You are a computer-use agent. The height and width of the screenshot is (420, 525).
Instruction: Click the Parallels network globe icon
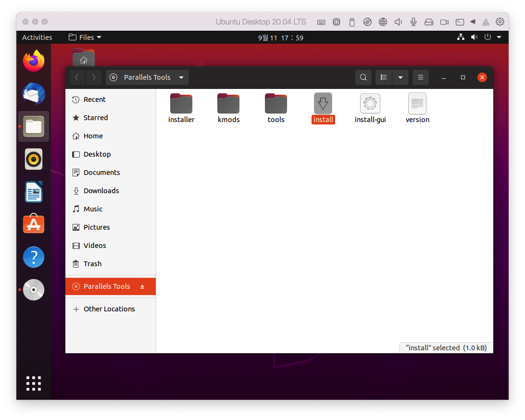(x=383, y=22)
